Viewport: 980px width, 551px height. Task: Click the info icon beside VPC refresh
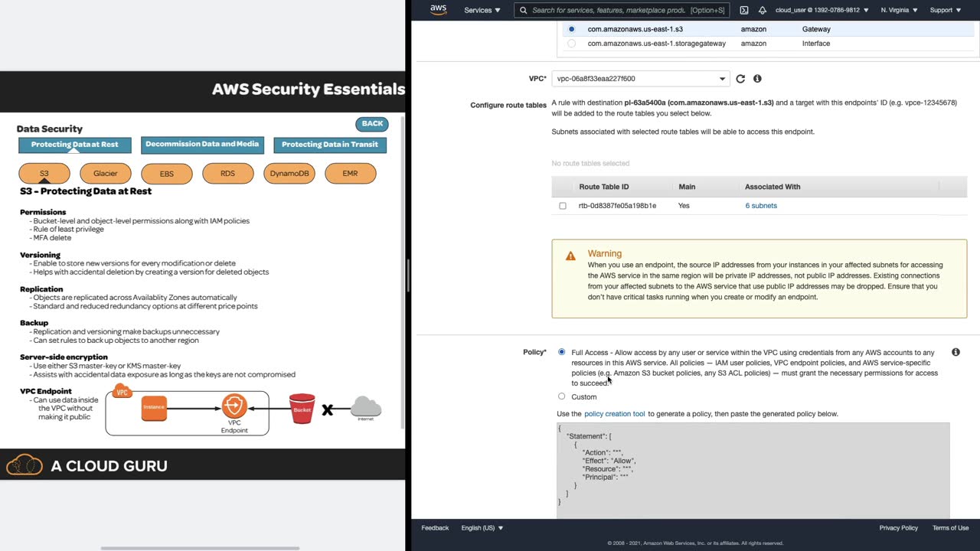point(757,79)
